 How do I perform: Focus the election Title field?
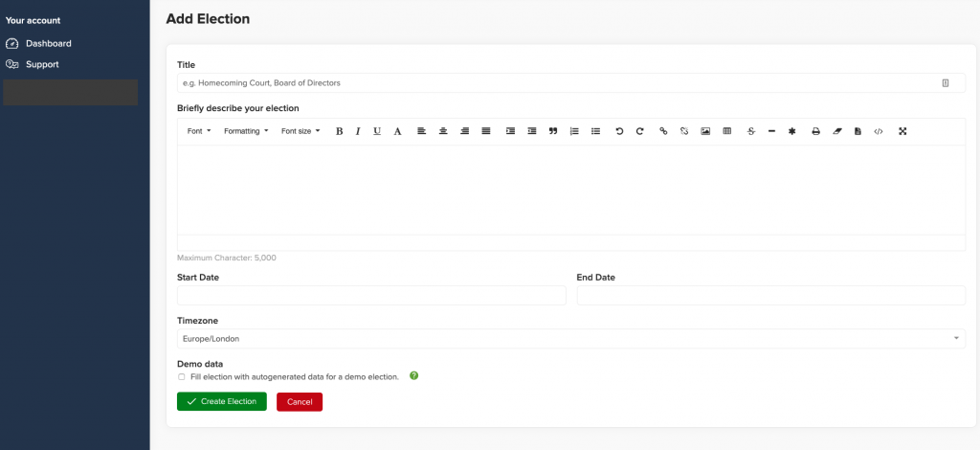coord(571,83)
